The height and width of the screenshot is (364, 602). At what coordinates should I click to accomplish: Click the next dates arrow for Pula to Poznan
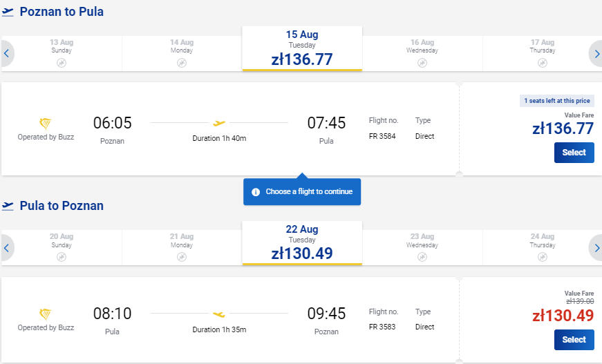click(596, 248)
